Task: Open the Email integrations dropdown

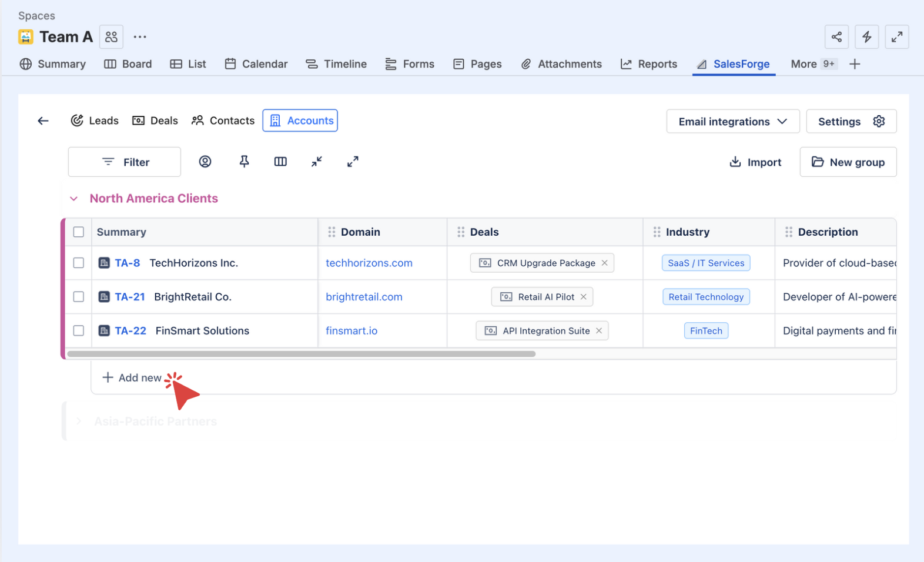Action: [x=732, y=122]
